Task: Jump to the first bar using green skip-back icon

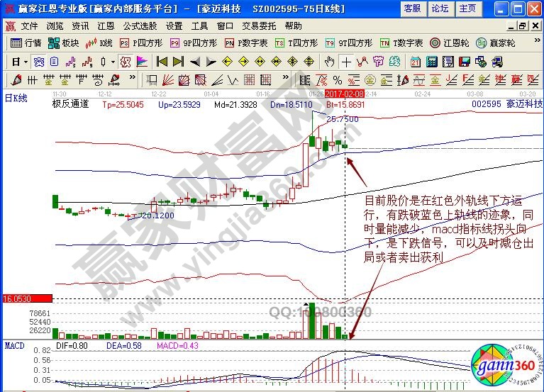Action: point(162,61)
